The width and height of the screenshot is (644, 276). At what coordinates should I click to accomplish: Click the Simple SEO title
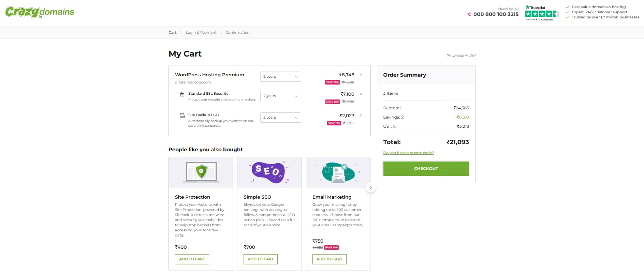[258, 197]
